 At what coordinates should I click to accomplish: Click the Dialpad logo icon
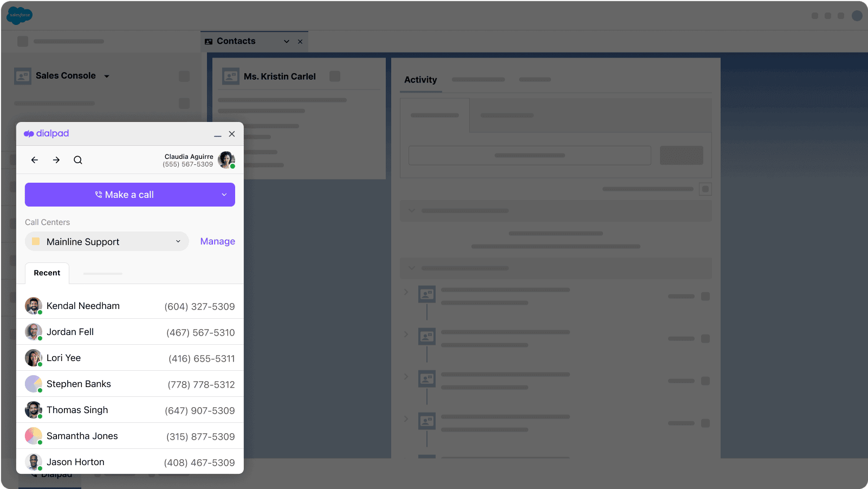pyautogui.click(x=29, y=133)
